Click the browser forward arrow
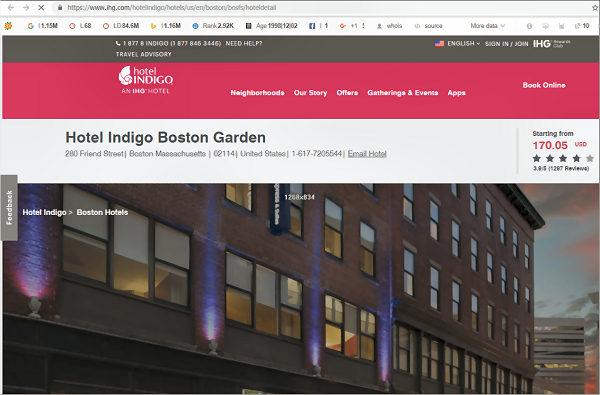Image resolution: width=600 pixels, height=395 pixels. click(x=26, y=7)
